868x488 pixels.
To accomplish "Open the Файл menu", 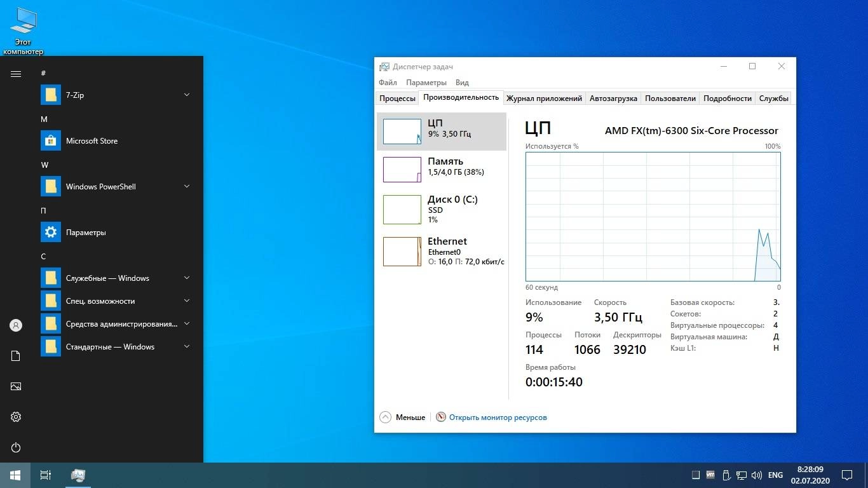I will coord(388,83).
